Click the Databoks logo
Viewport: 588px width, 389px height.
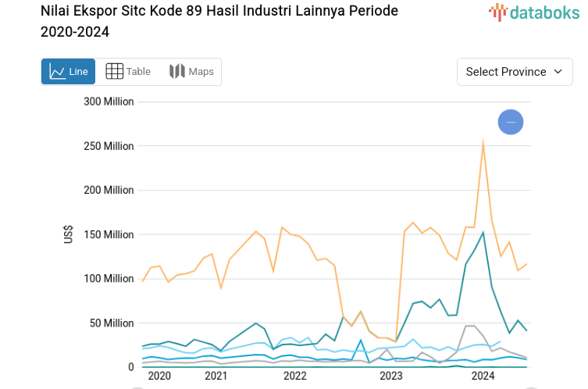pyautogui.click(x=530, y=12)
